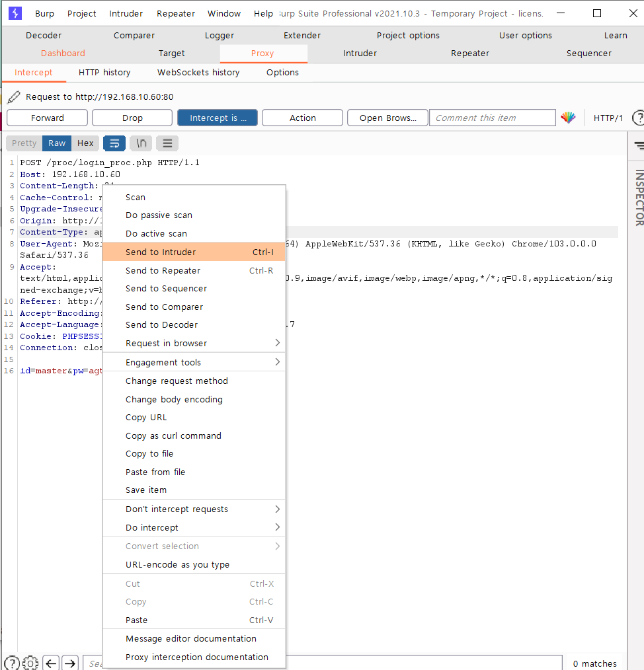The height and width of the screenshot is (670, 644).
Task: Open the Project menu
Action: coord(82,14)
